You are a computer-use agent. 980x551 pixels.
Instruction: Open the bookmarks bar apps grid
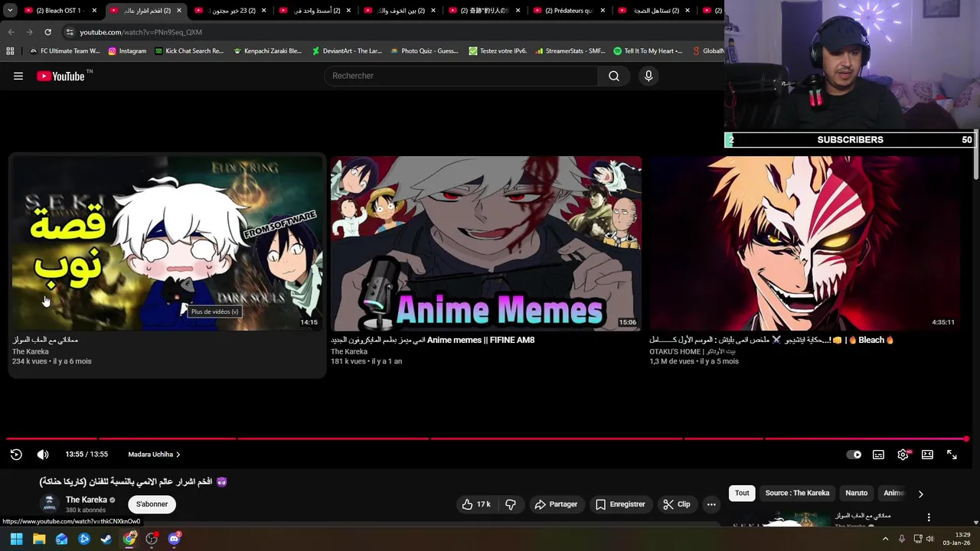click(10, 51)
